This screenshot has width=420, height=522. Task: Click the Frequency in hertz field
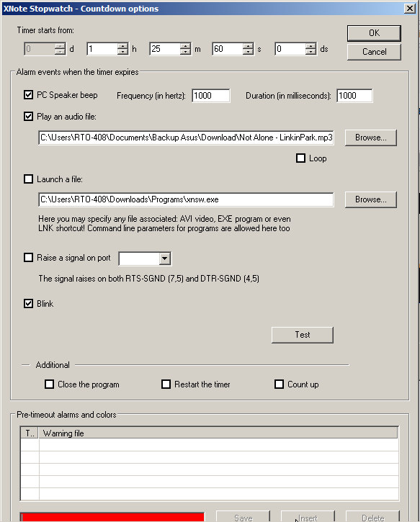pyautogui.click(x=210, y=96)
